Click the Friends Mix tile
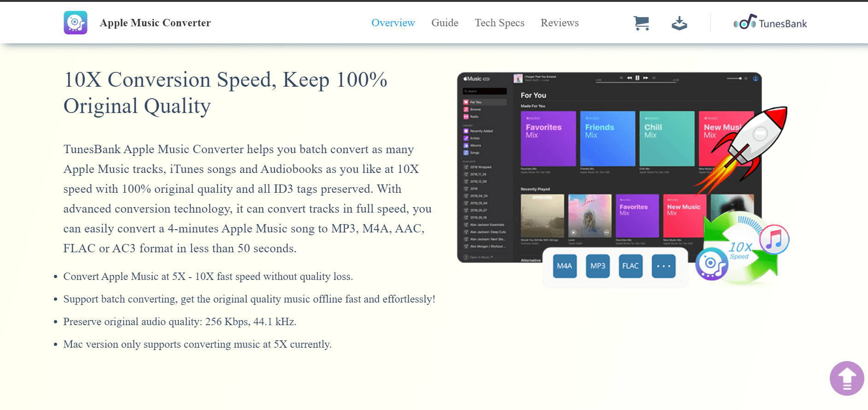The height and width of the screenshot is (410, 868). [608, 138]
